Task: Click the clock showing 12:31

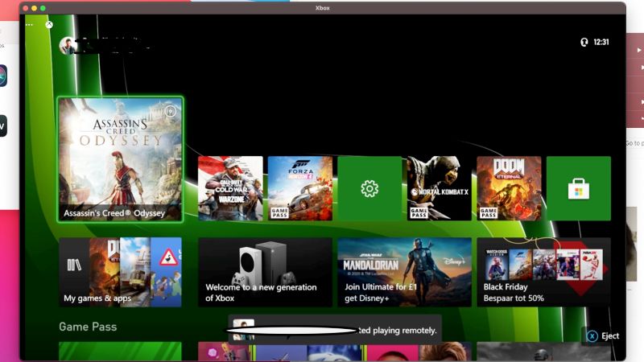Action: point(601,42)
